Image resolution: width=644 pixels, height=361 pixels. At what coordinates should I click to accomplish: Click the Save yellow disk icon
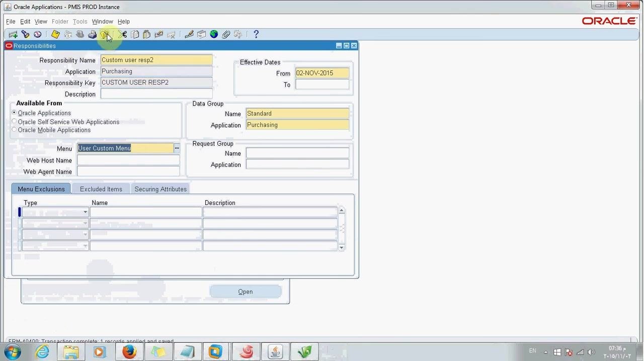55,34
